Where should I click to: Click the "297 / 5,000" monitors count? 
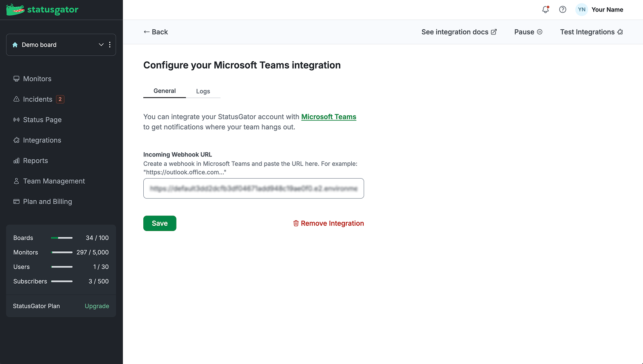pos(93,252)
